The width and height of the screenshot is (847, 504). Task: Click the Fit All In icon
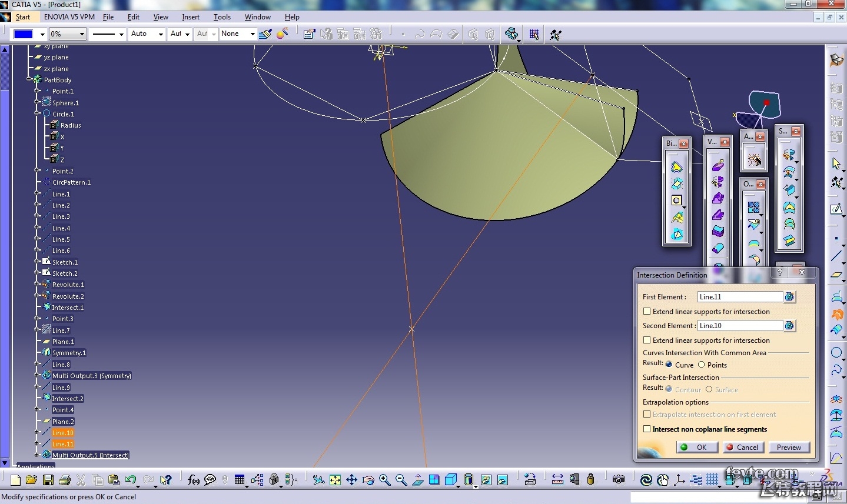335,480
